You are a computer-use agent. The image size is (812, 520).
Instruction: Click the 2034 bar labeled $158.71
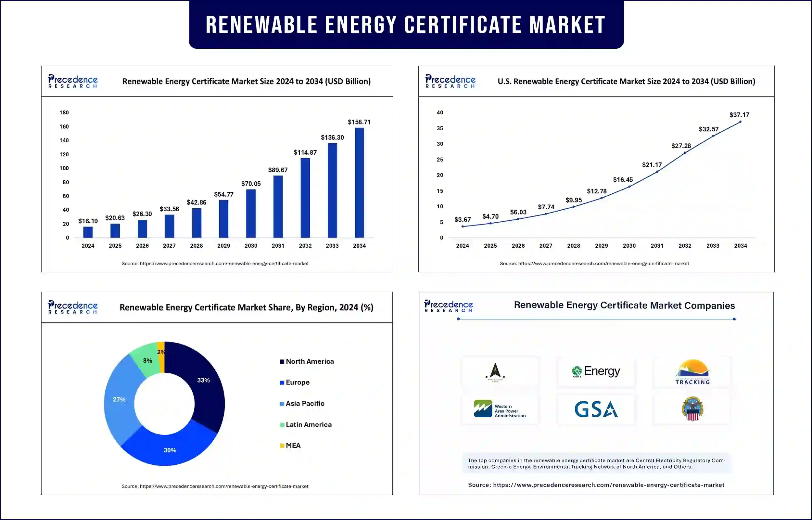359,183
